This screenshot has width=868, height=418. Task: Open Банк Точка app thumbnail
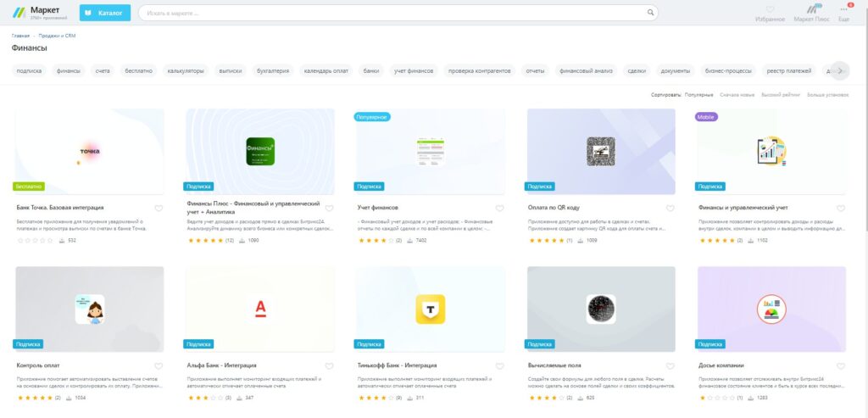90,151
